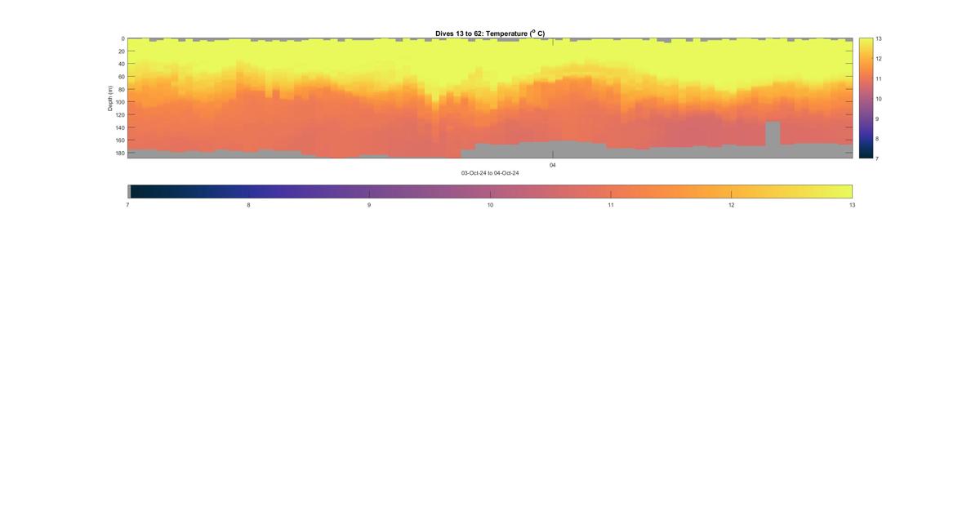
Task: Click the depth axis tick label '0'
Action: coord(122,38)
